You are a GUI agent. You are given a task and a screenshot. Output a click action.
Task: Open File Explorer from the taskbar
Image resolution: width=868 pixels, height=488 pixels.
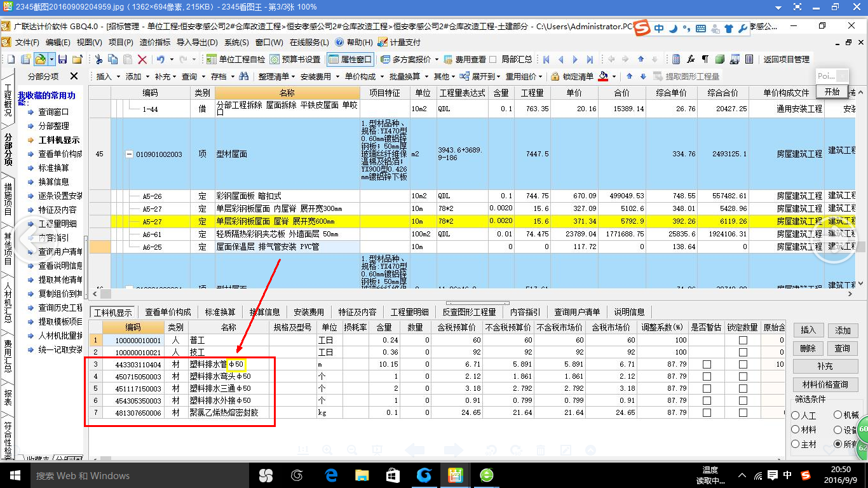(362, 475)
